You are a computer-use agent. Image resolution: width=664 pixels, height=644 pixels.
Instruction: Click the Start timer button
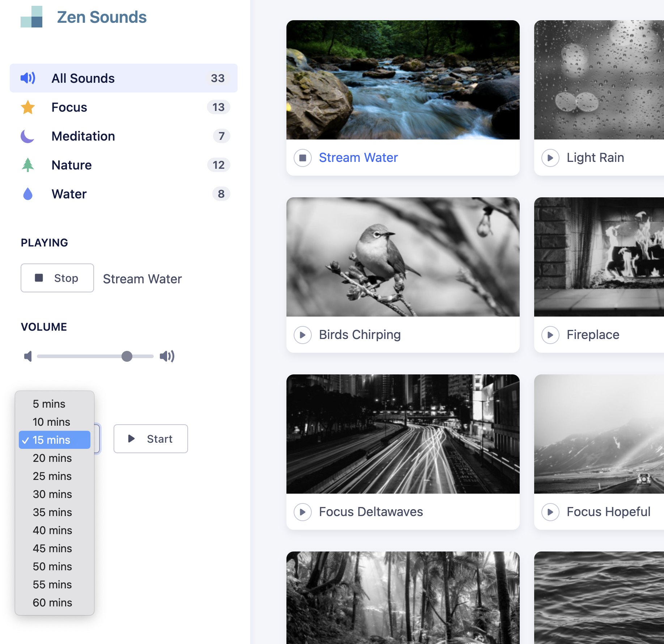[150, 439]
